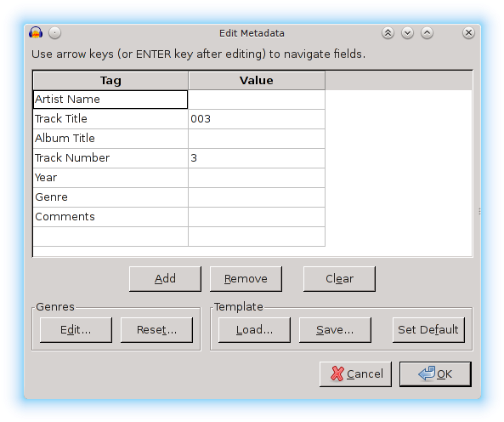Click the down-chevron titlebar button
The height and width of the screenshot is (422, 504).
coord(407,33)
